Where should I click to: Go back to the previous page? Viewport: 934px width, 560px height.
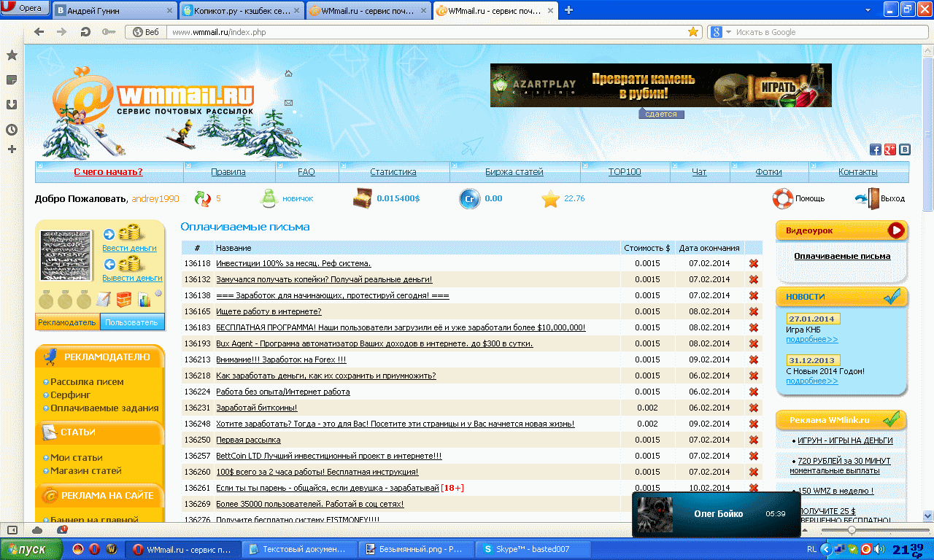(39, 32)
